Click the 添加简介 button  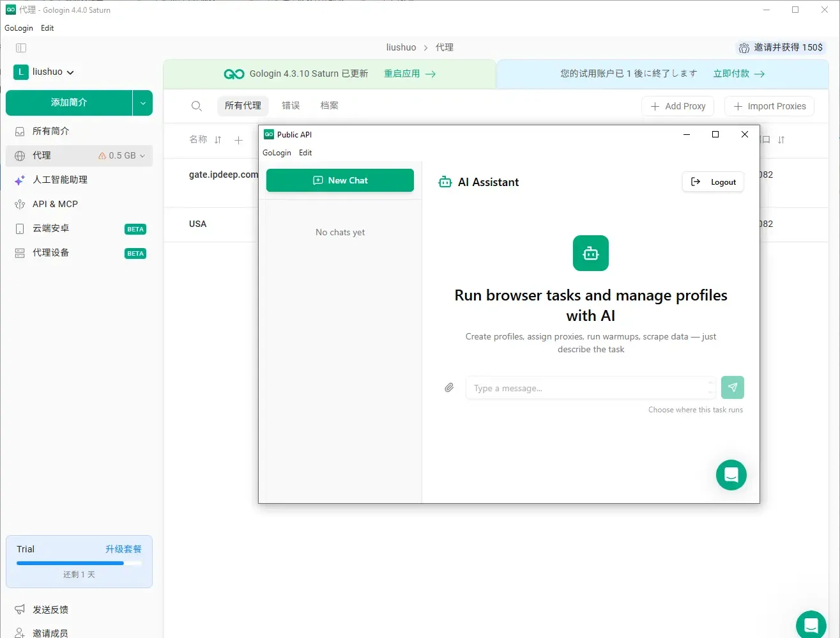[x=69, y=102]
